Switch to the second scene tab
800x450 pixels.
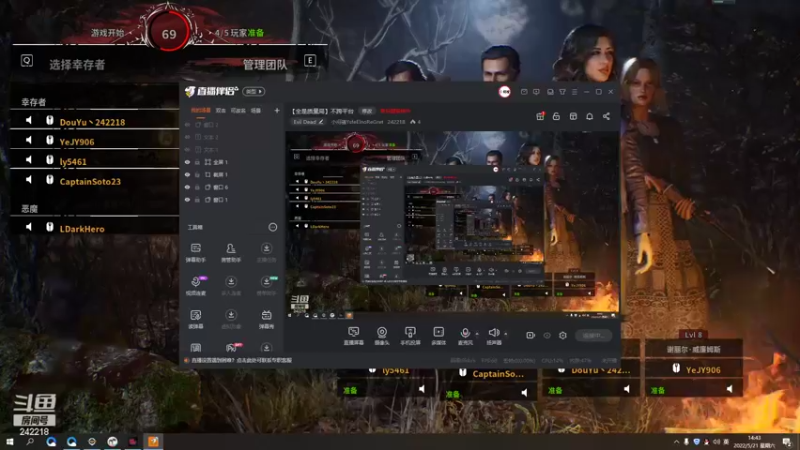[x=221, y=110]
